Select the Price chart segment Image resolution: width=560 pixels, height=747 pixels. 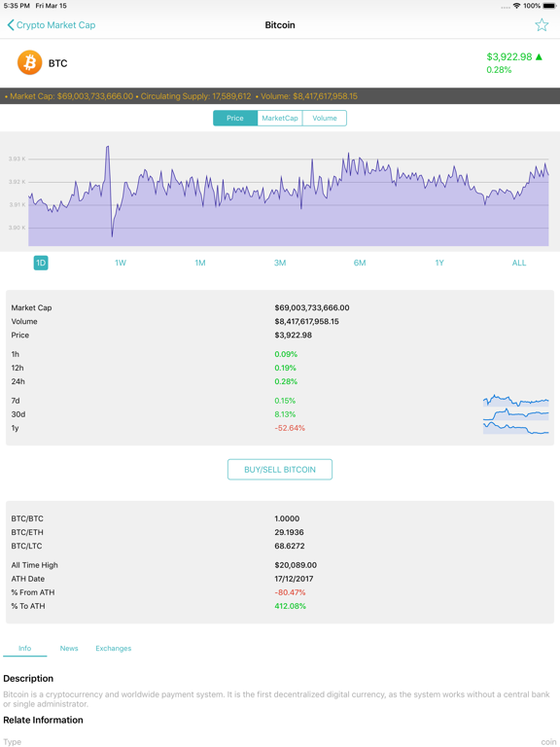(x=234, y=118)
